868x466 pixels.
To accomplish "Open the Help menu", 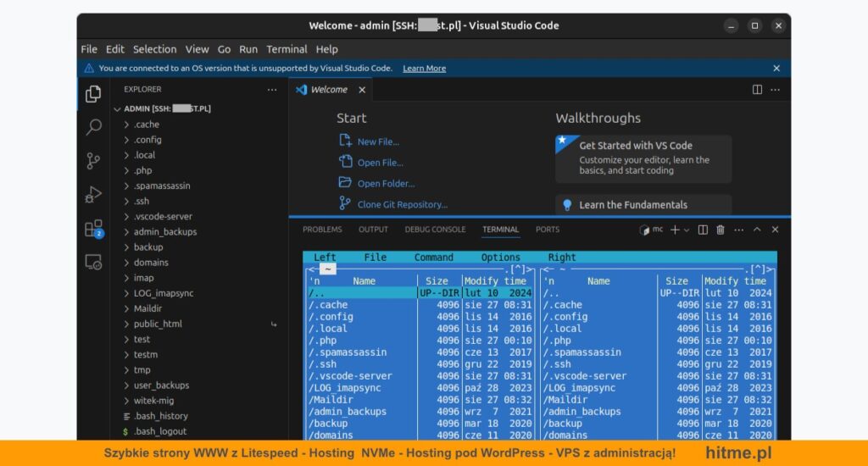I will point(326,49).
